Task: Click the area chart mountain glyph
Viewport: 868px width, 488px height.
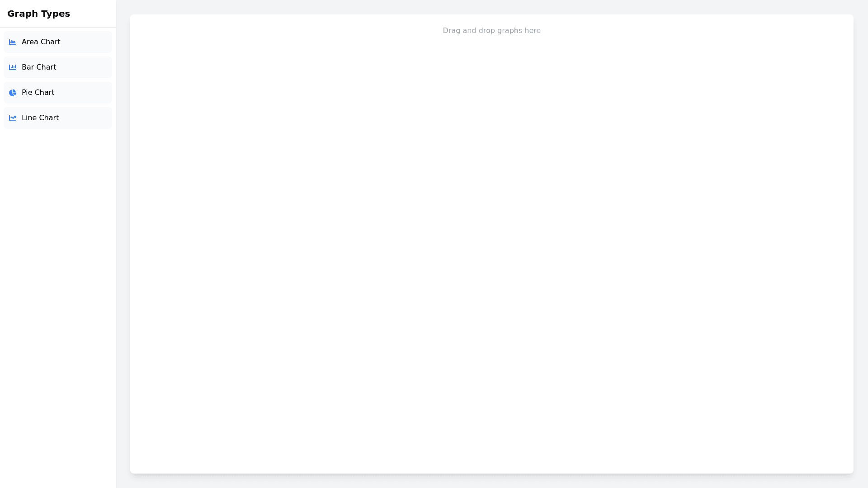Action: coord(13,42)
